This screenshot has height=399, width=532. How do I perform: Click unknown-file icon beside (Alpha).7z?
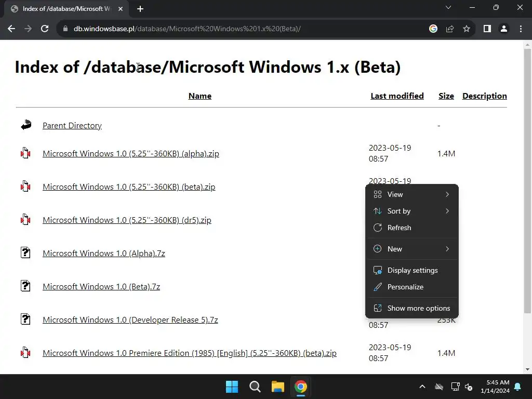coord(25,253)
